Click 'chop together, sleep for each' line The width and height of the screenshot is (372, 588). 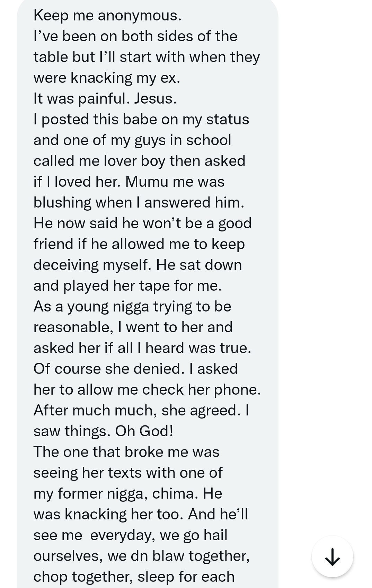point(134,577)
